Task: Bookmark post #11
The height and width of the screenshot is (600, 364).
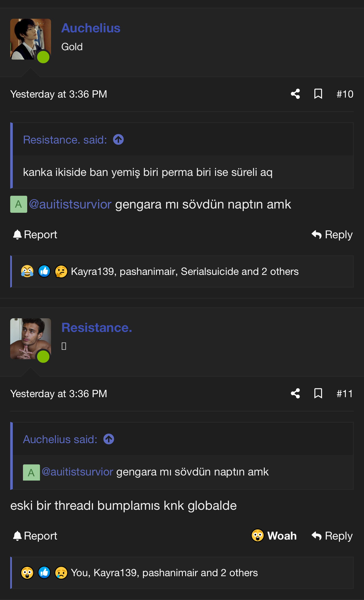Action: coord(318,393)
